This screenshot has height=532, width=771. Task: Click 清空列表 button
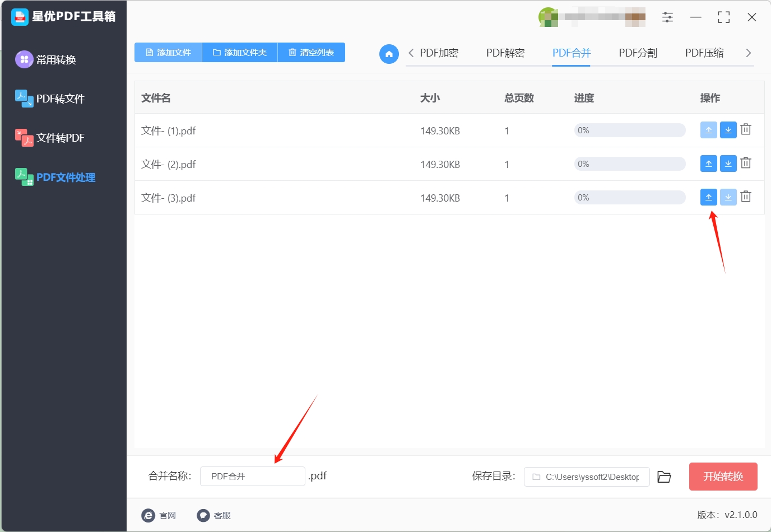[x=312, y=52]
